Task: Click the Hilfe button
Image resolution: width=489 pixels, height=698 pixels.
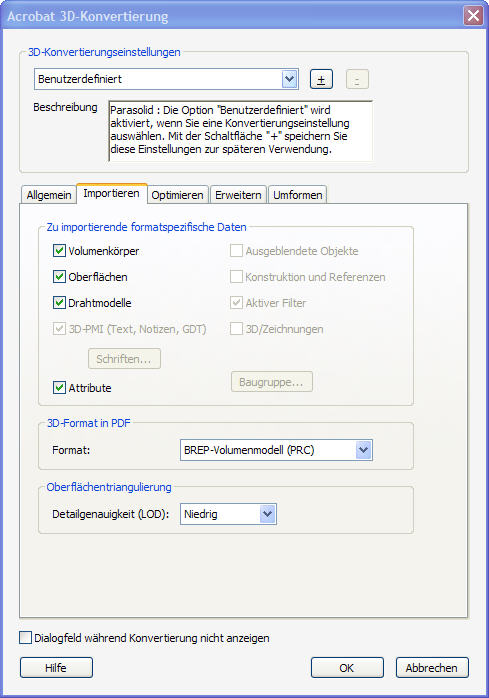Action: (x=56, y=668)
